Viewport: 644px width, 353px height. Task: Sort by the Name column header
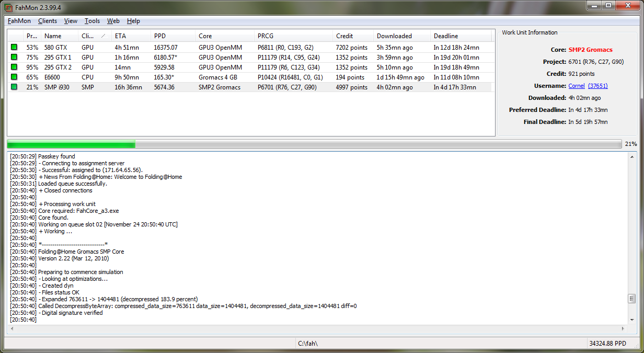[x=60, y=36]
